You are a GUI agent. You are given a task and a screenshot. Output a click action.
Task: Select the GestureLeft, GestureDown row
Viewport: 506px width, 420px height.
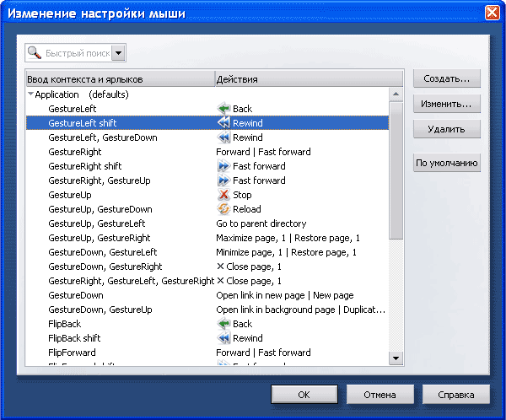[x=207, y=137]
